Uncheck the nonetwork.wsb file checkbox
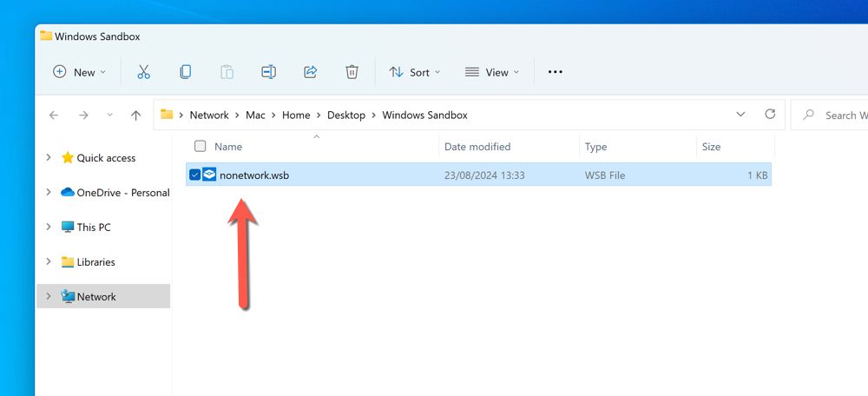Image resolution: width=868 pixels, height=396 pixels. 194,175
